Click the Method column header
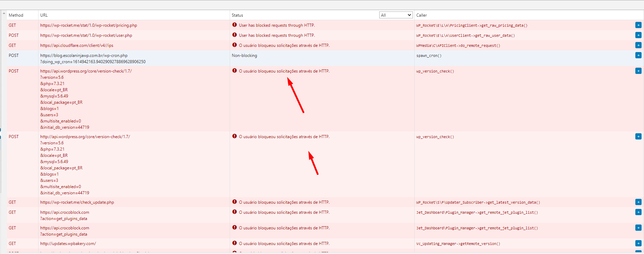 [x=16, y=15]
